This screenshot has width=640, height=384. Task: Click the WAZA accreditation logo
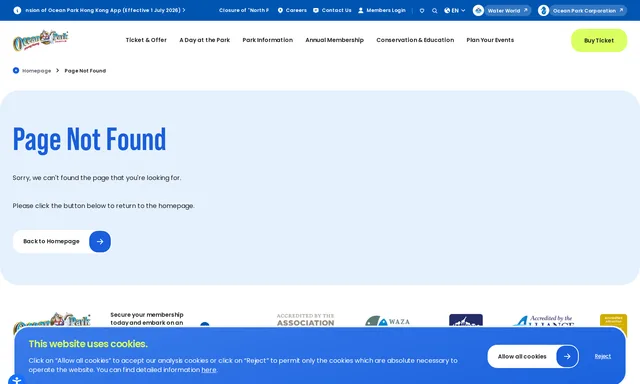coord(388,321)
